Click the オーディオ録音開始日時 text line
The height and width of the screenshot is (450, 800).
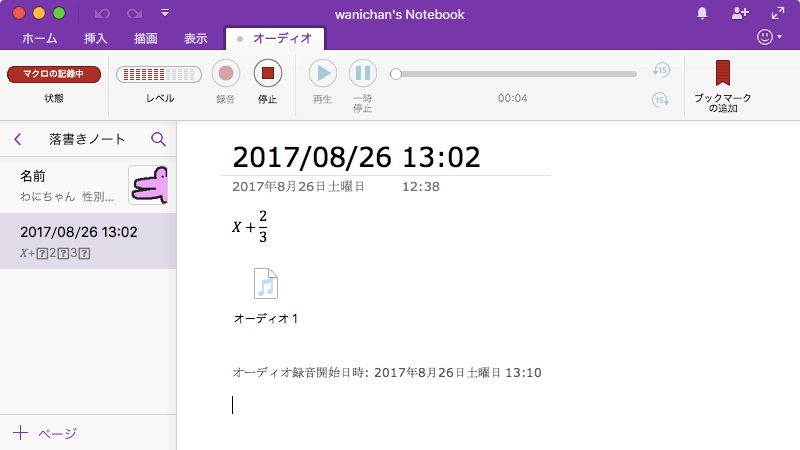click(x=387, y=372)
